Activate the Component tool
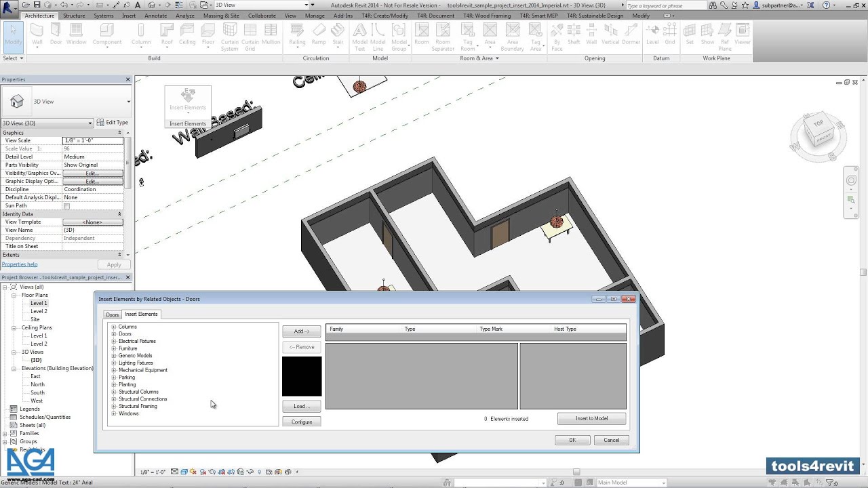The height and width of the screenshot is (488, 868). (107, 34)
